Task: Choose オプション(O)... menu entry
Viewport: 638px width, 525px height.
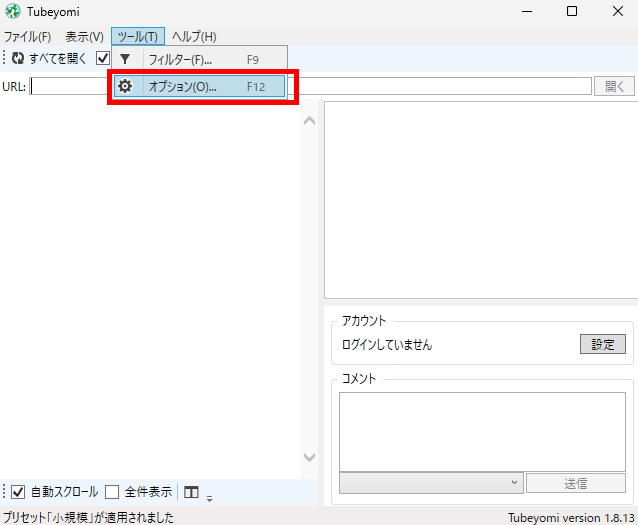Action: (x=199, y=86)
